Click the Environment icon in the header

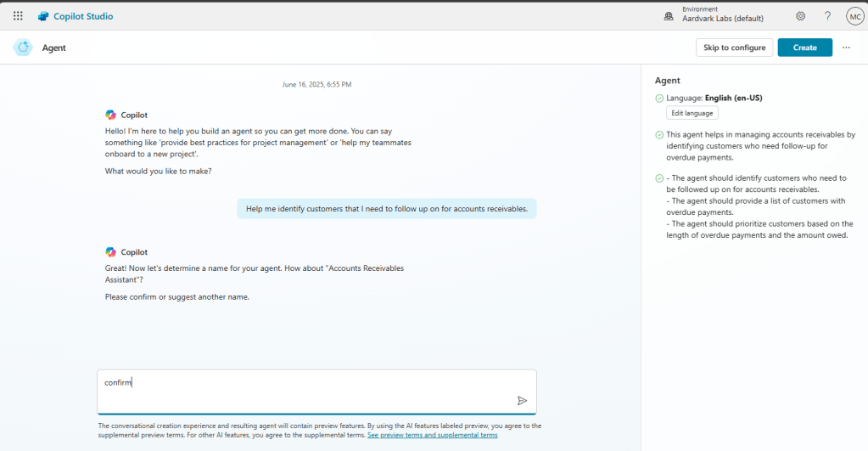[669, 16]
